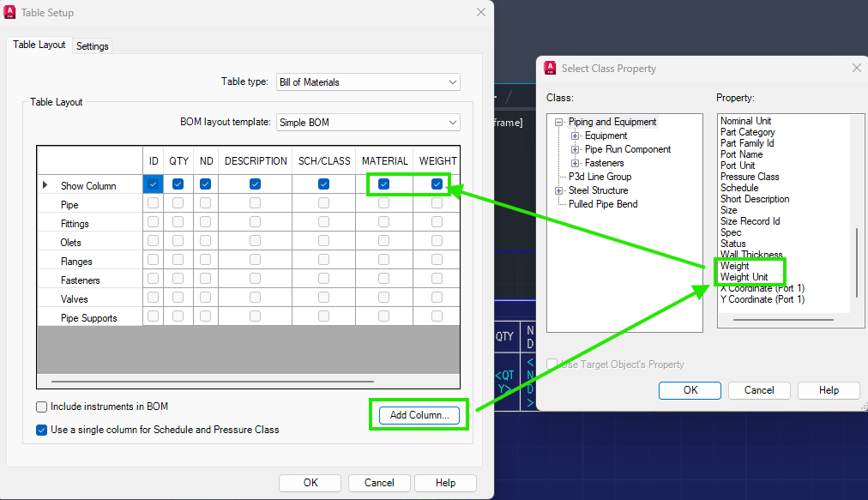Viewport: 868px width, 500px height.
Task: Open the Table type dropdown
Action: 368,82
